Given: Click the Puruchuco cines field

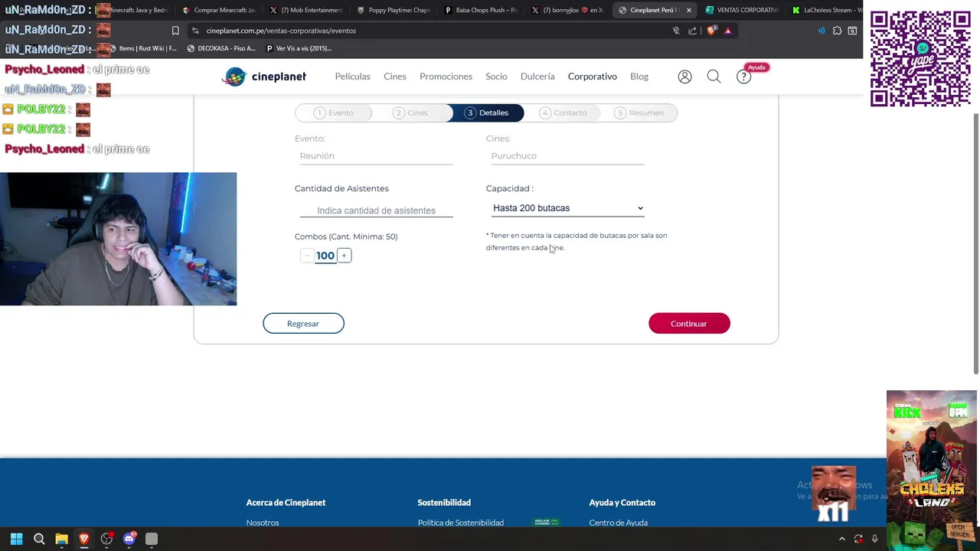Looking at the screenshot, I should coord(567,156).
